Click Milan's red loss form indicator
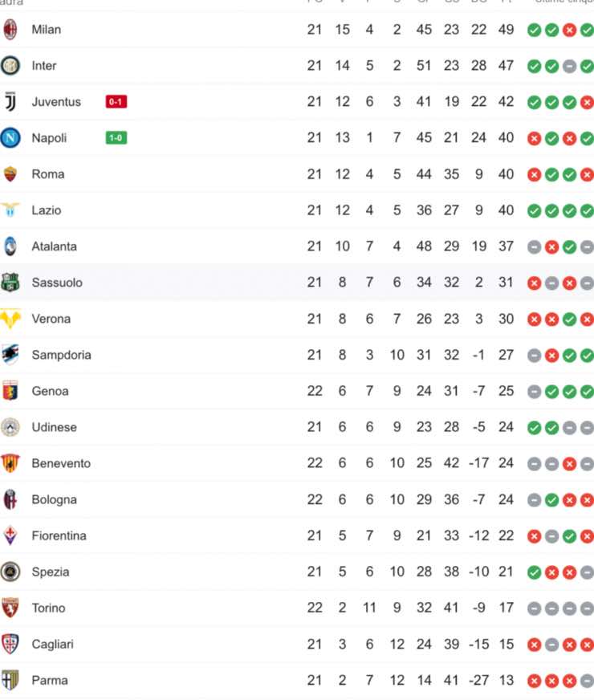The height and width of the screenshot is (700, 594). point(569,31)
